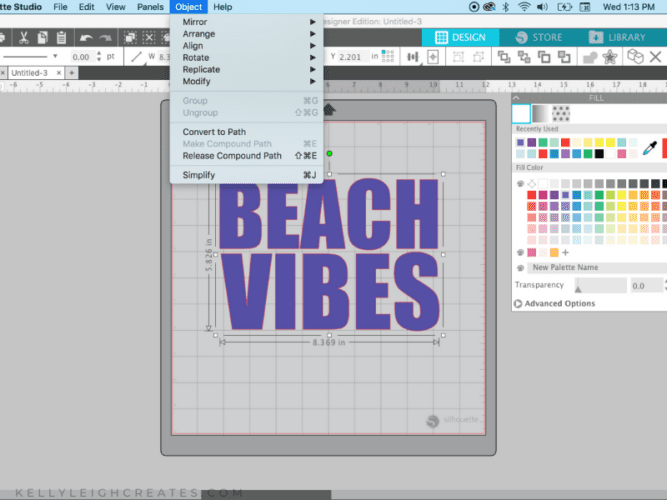Select the solid fill type swatch
667x500 pixels.
pos(521,114)
